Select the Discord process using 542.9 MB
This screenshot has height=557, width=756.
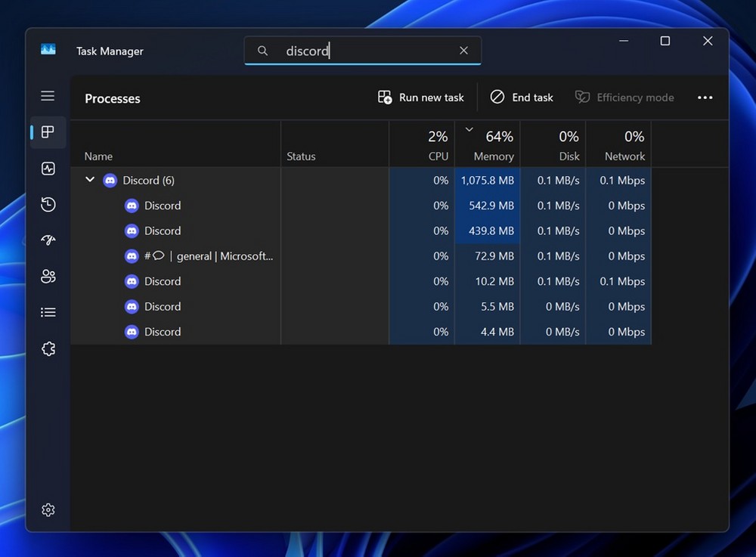(x=163, y=206)
